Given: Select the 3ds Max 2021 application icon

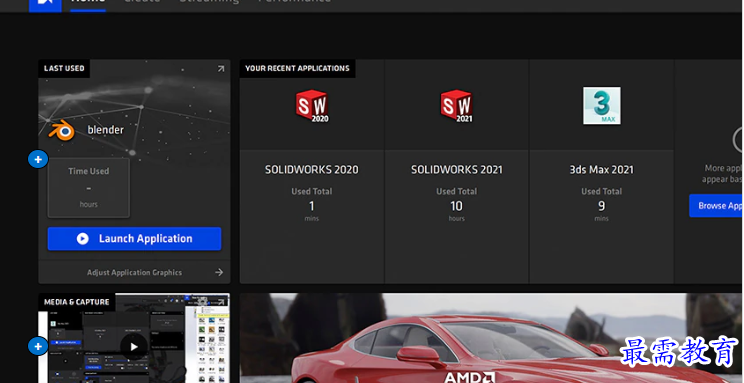Looking at the screenshot, I should 602,105.
